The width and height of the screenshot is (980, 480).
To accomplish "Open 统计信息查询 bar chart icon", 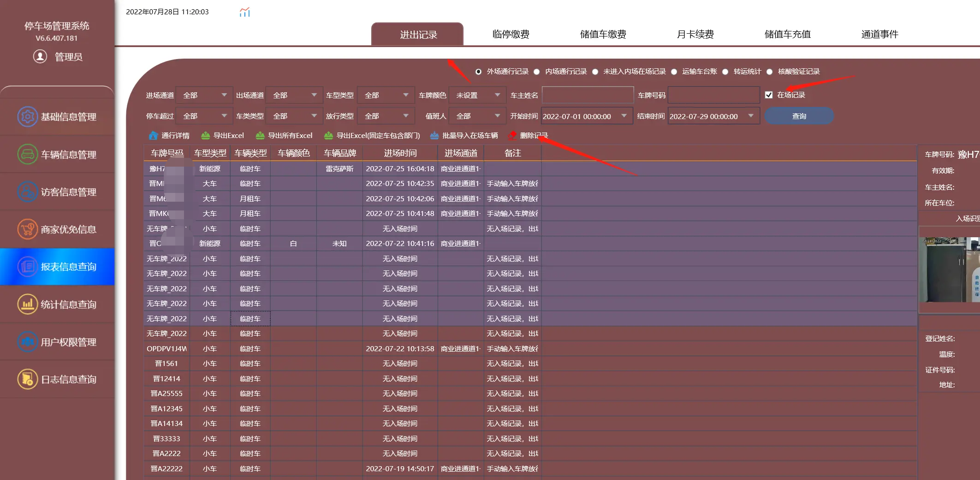I will coord(27,304).
